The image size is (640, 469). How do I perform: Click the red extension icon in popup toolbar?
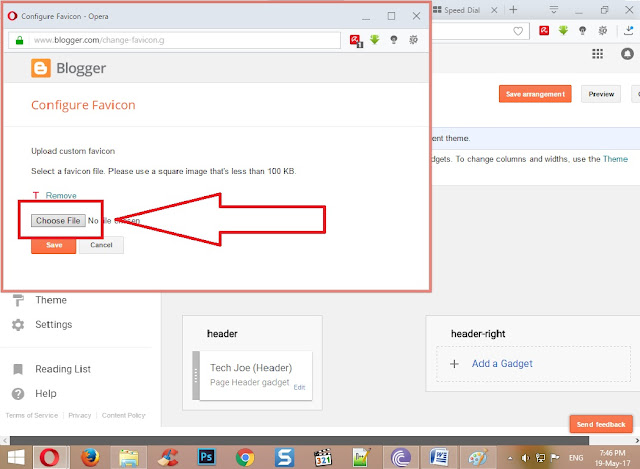[x=356, y=40]
